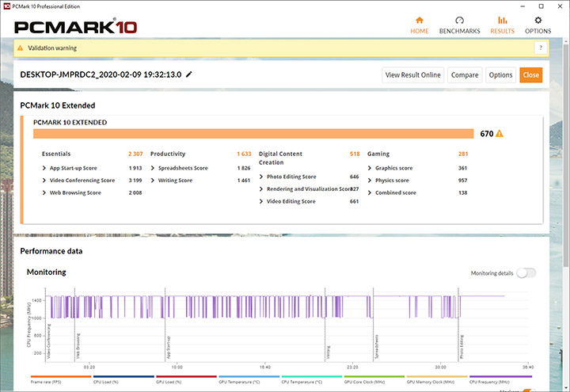Click the App Start-up marker in the chart
The image size is (570, 392).
pyautogui.click(x=169, y=348)
